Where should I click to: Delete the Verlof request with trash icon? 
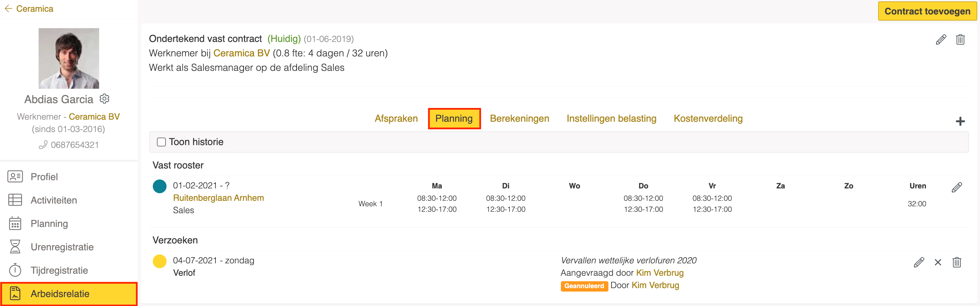(x=957, y=262)
